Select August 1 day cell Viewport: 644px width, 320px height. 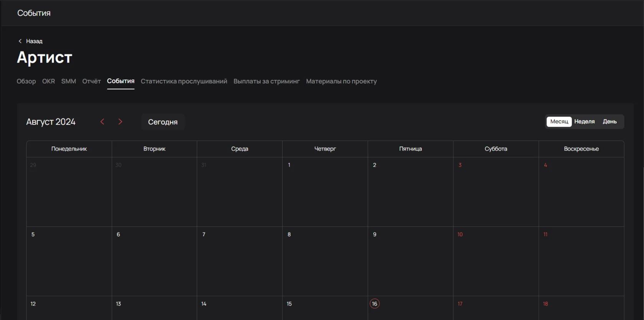click(x=325, y=191)
